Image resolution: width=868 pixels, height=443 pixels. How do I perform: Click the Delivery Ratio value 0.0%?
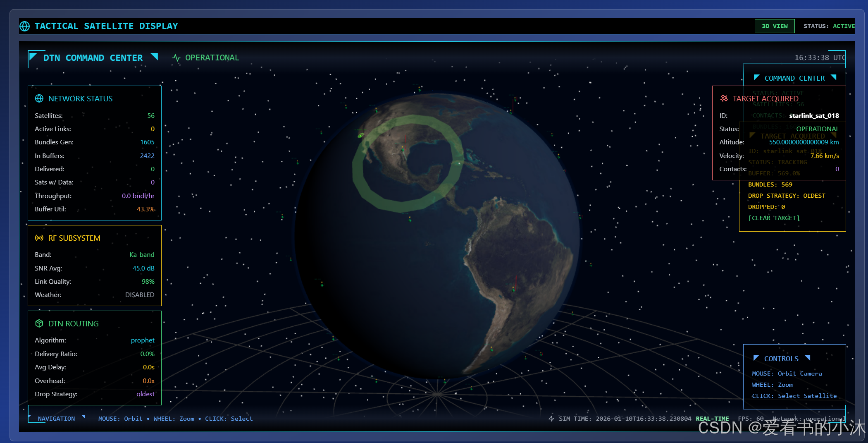click(x=147, y=354)
